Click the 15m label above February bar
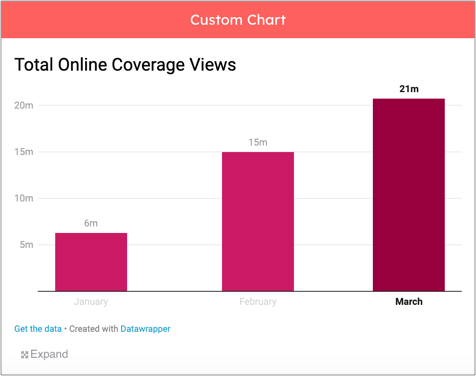Image resolution: width=476 pixels, height=376 pixels. coord(258,142)
